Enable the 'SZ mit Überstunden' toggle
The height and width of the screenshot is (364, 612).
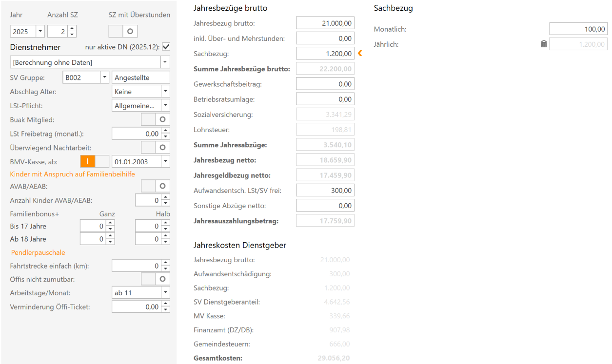122,31
